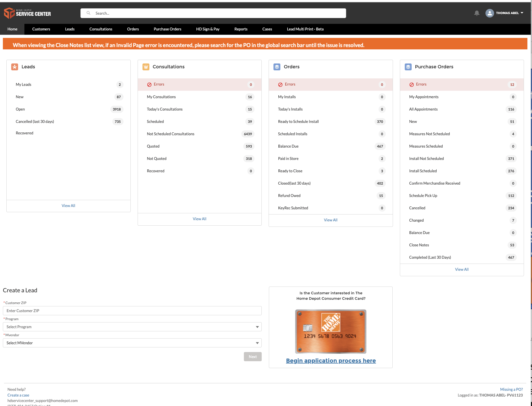Open Measures Not Scheduled row
Screen dimensions: 532x406
pyautogui.click(x=462, y=134)
